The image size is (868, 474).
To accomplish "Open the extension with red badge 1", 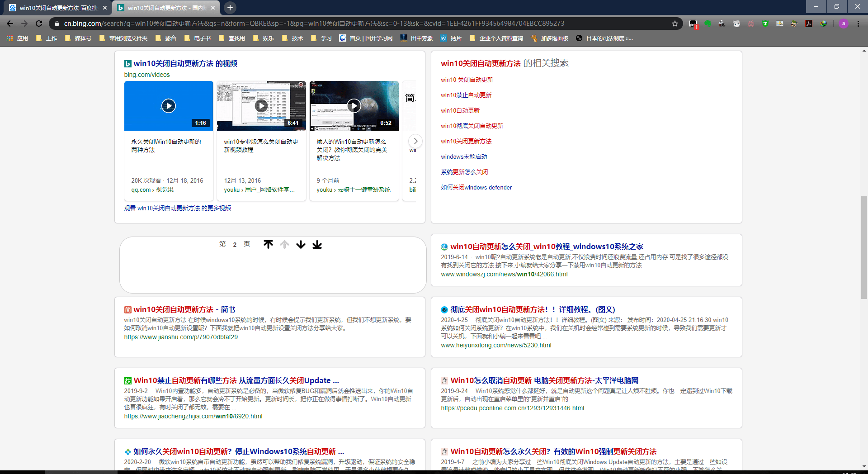I will (693, 24).
